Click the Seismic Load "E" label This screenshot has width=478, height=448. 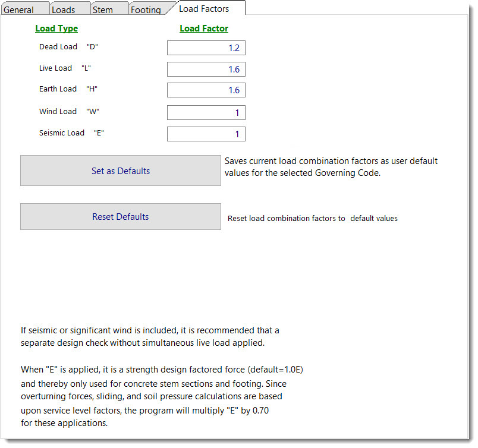(x=71, y=133)
